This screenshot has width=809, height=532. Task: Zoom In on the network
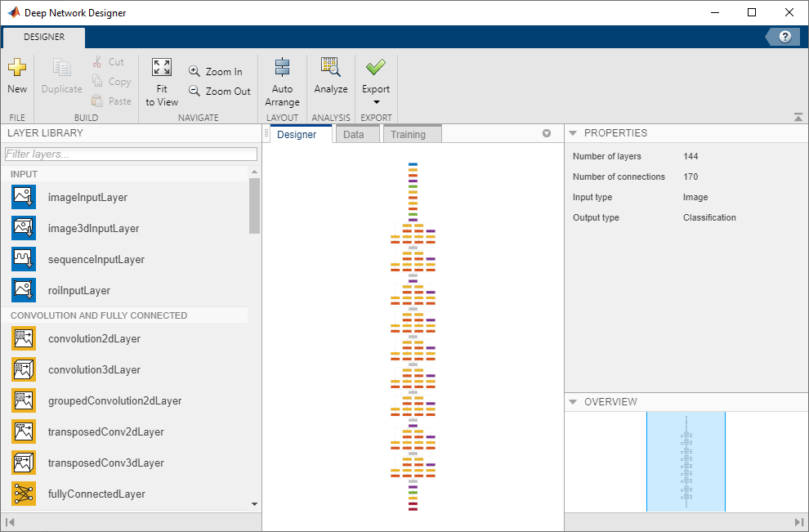[x=215, y=71]
